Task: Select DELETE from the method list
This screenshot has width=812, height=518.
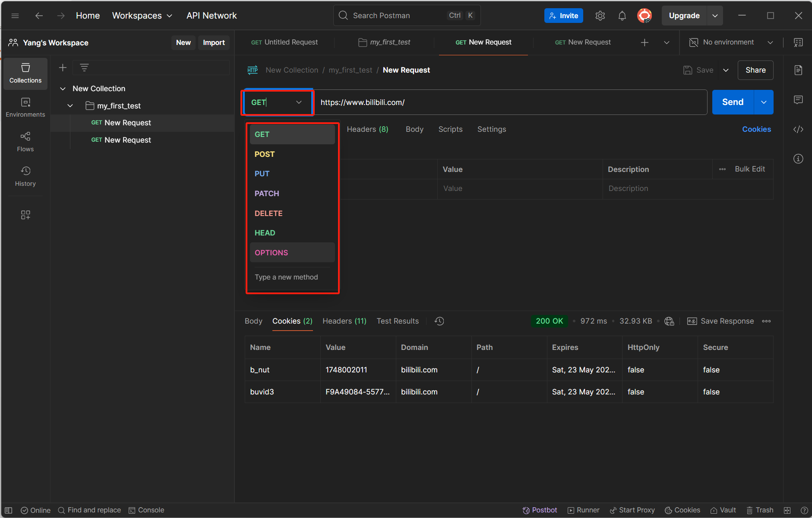Action: click(x=292, y=213)
